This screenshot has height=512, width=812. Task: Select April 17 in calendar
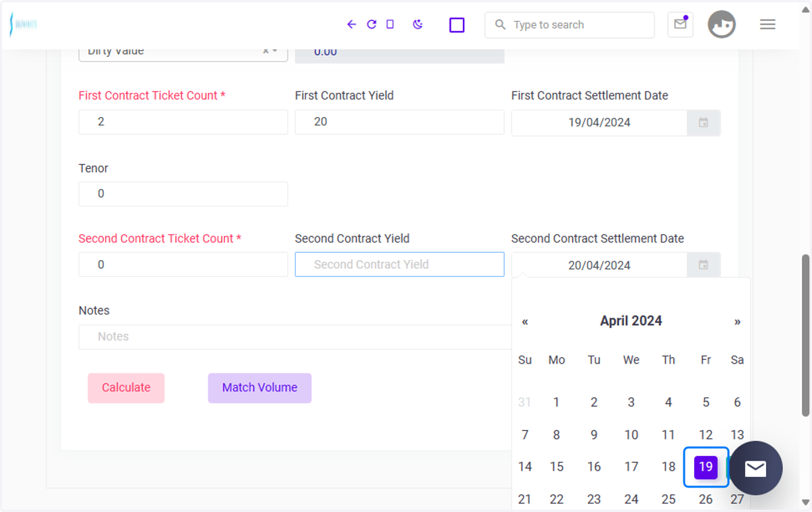tap(631, 467)
